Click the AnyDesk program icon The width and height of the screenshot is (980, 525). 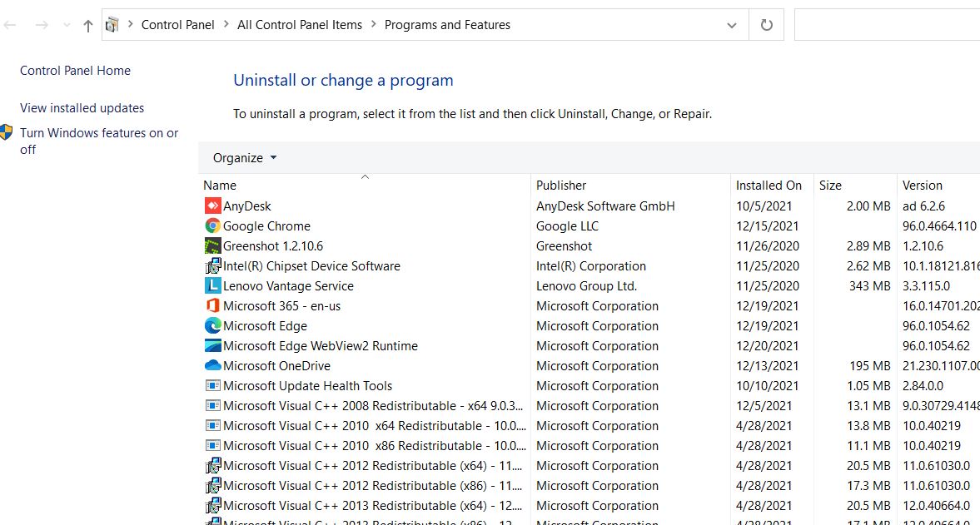[212, 206]
